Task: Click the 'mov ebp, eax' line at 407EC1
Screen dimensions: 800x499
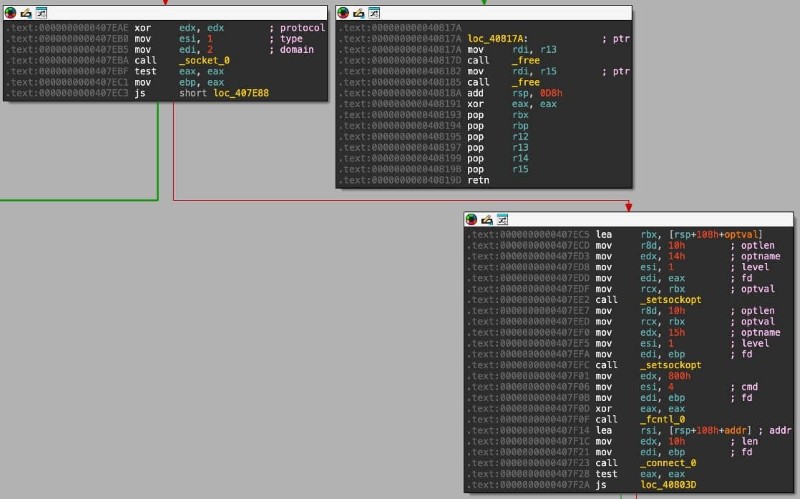Action: [x=166, y=82]
